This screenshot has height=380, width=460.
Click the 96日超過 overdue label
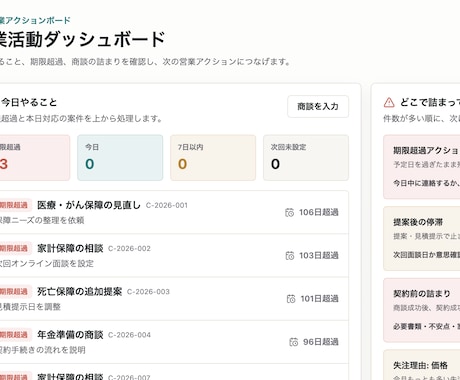(x=321, y=342)
